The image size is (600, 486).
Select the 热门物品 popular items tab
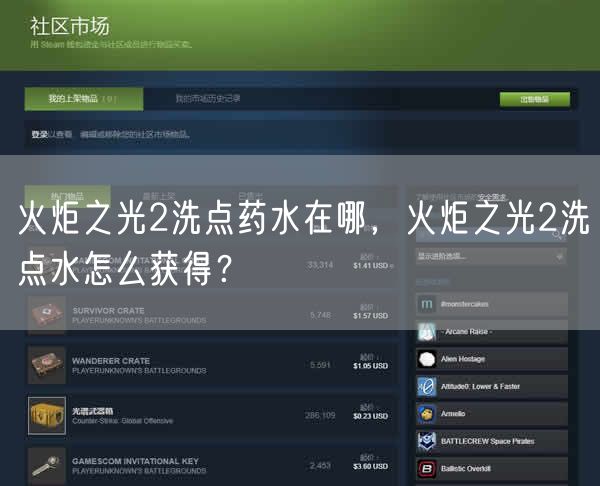67,196
